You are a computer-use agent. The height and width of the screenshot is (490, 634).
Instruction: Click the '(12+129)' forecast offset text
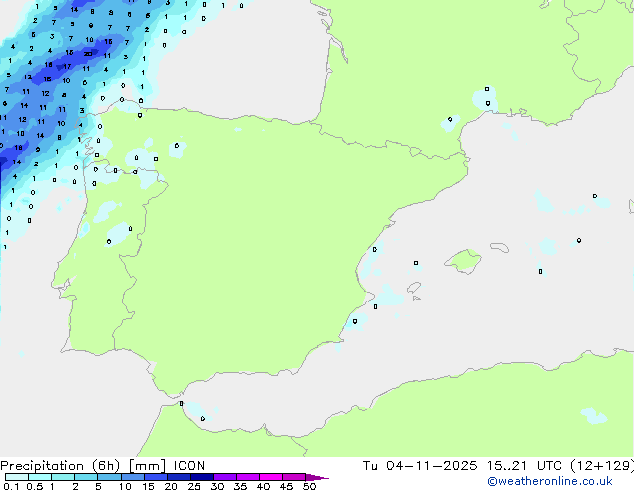tap(602, 466)
